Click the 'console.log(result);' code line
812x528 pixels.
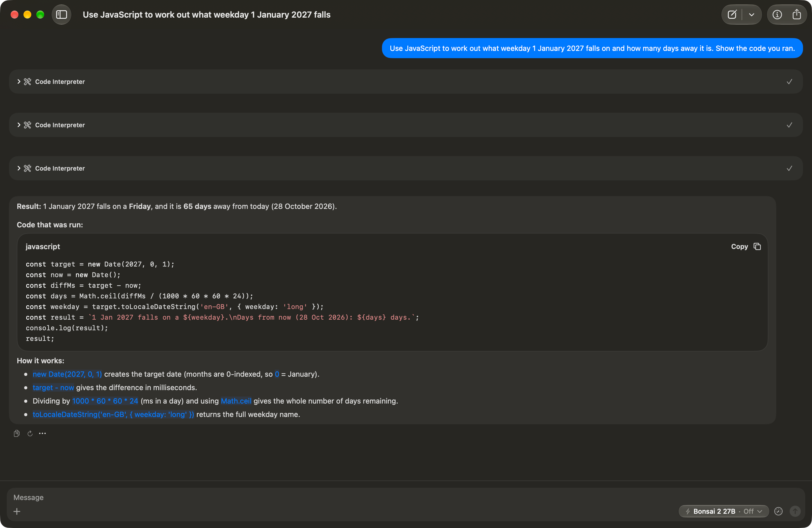click(x=67, y=328)
